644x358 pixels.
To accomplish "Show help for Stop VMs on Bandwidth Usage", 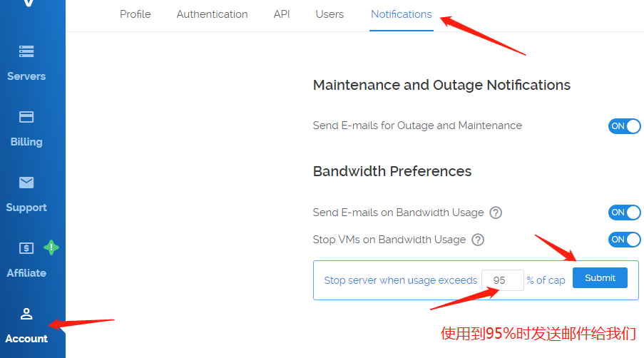I will coord(478,240).
